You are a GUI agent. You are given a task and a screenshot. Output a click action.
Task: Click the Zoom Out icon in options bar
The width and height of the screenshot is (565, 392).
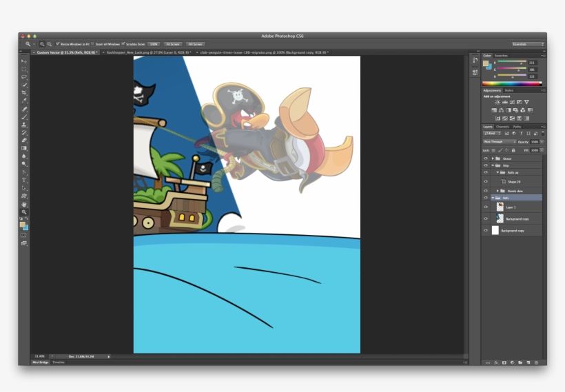tap(50, 44)
